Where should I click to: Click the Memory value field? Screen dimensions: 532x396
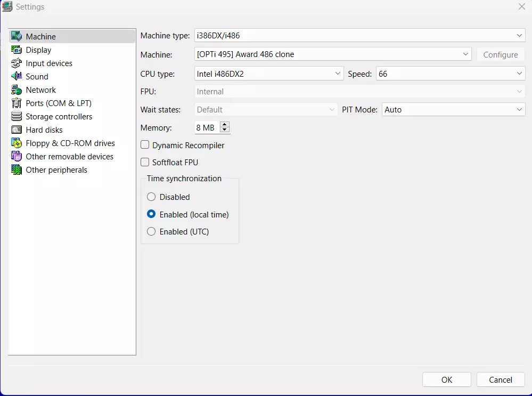click(207, 127)
